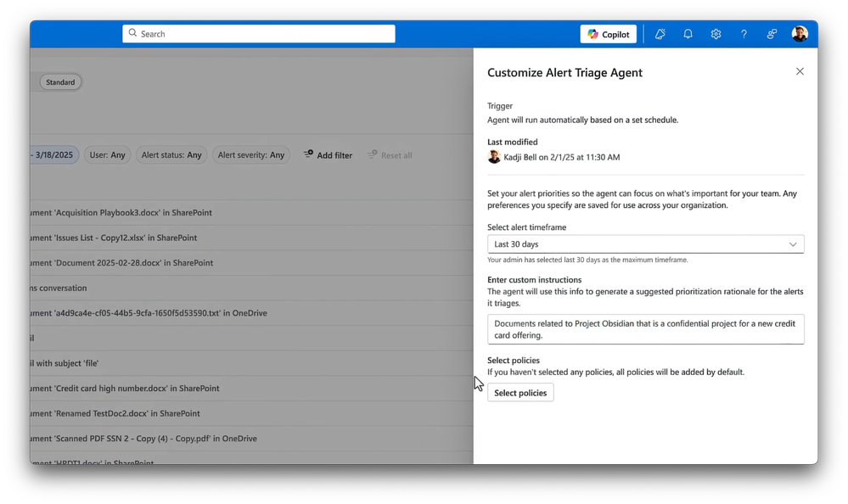This screenshot has width=848, height=504.
Task: Click the Search box in header
Action: click(259, 34)
